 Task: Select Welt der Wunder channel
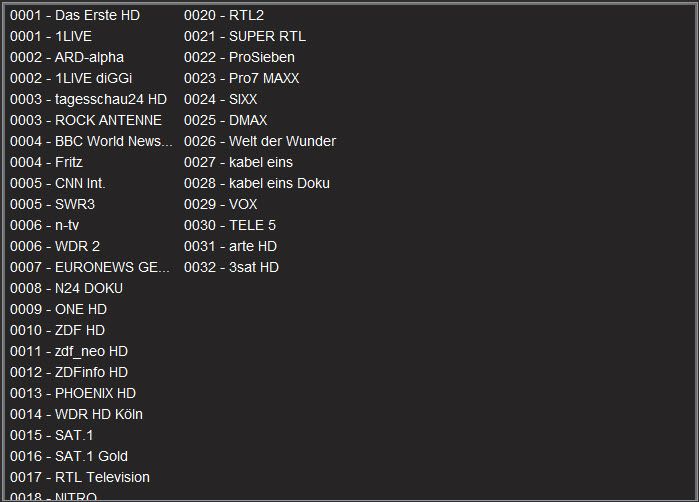(260, 141)
